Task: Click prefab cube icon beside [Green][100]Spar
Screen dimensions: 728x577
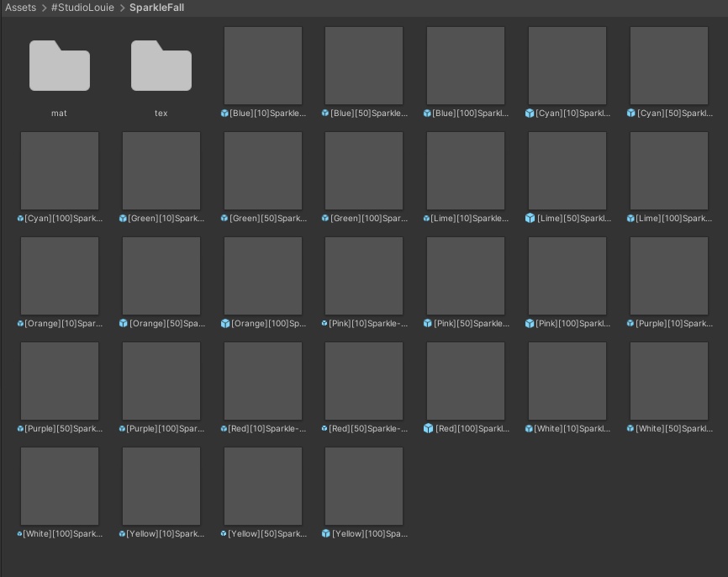Action: tap(325, 219)
